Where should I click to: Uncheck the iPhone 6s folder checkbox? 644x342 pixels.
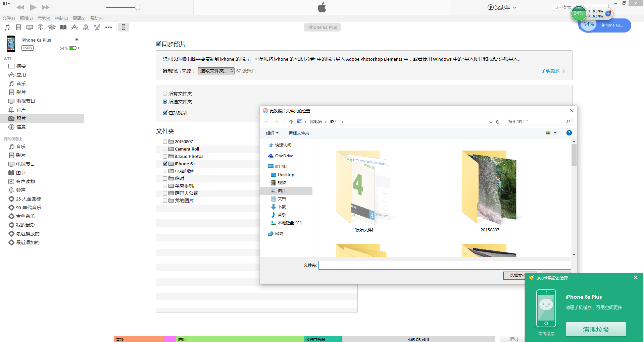pos(165,164)
